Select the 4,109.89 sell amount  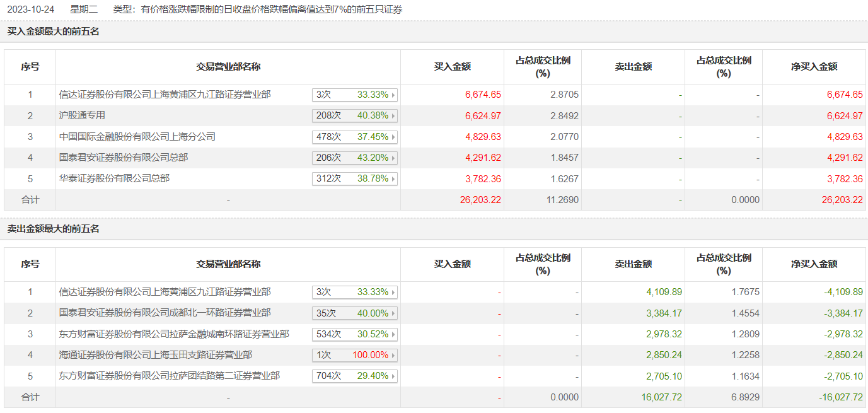point(664,292)
